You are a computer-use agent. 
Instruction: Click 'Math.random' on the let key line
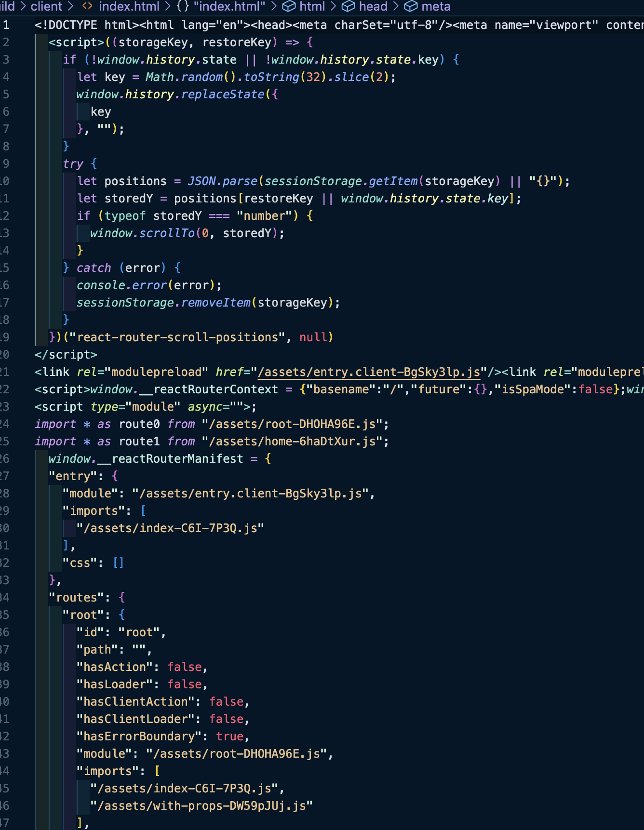click(184, 77)
